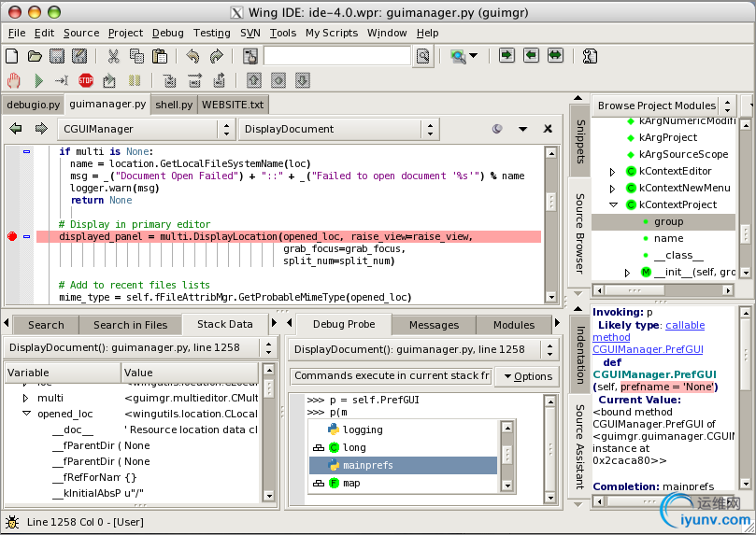Click the Cut scissors toolbar icon
Image resolution: width=756 pixels, height=535 pixels.
[113, 56]
